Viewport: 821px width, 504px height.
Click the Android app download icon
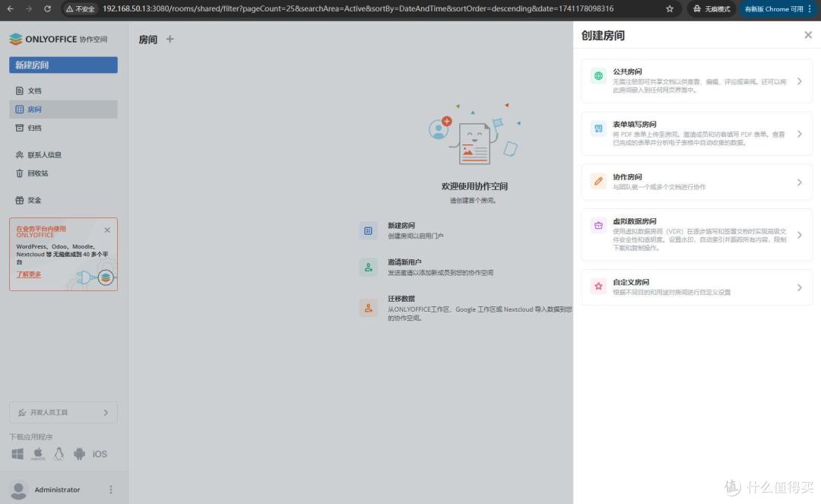point(79,454)
